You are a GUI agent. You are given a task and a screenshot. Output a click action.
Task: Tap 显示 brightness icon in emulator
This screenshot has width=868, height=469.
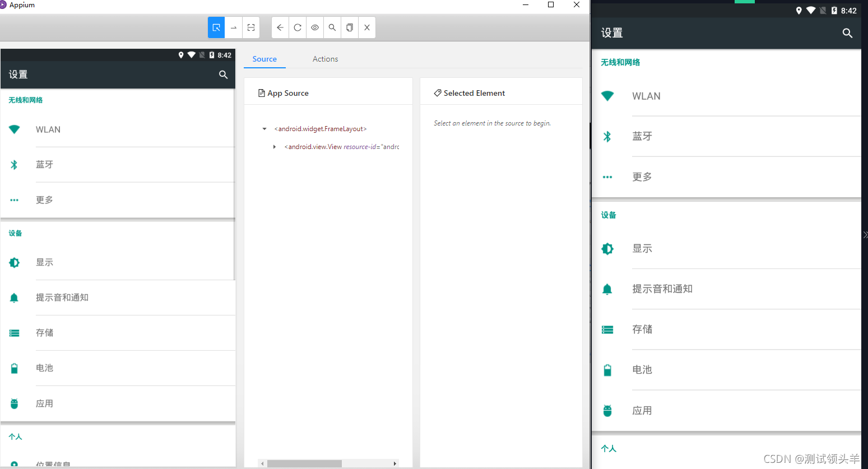(607, 249)
